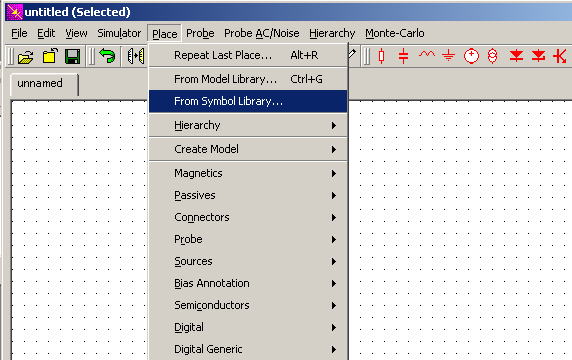Expand the Bias Annotation submenu arrow
The width and height of the screenshot is (572, 360).
(x=333, y=283)
